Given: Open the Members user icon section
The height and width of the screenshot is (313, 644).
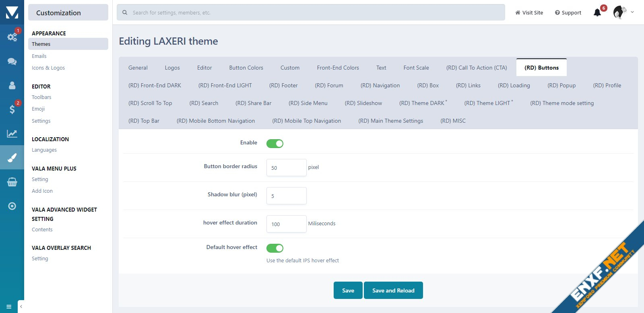Looking at the screenshot, I should point(12,85).
